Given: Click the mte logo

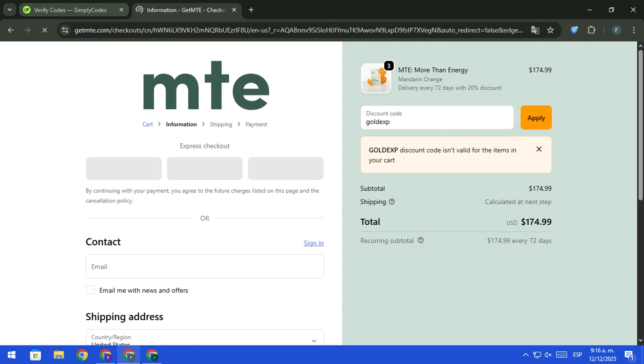Looking at the screenshot, I should pos(206,85).
